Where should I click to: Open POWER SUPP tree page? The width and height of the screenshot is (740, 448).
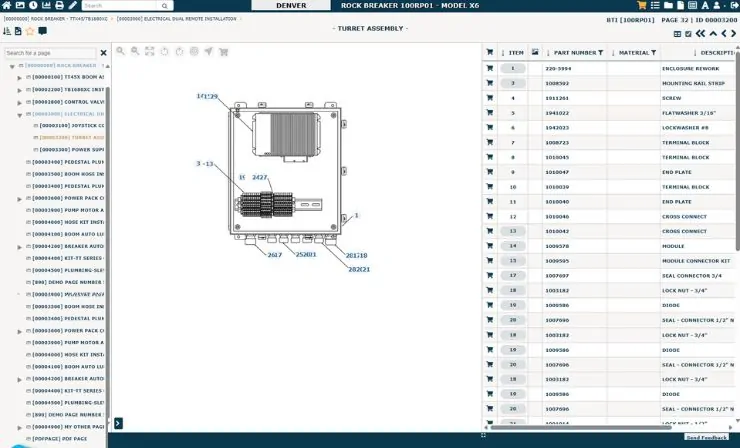[72, 150]
